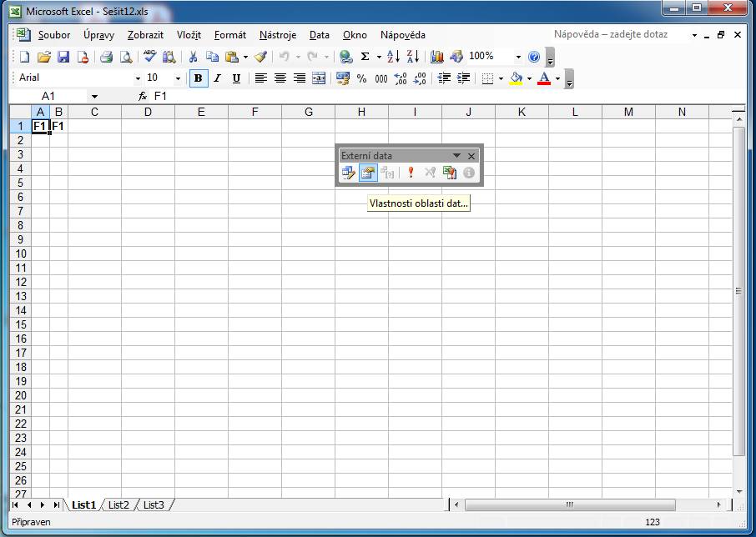This screenshot has width=756, height=537.
Task: Open the font color palette arrow
Action: tap(558, 78)
